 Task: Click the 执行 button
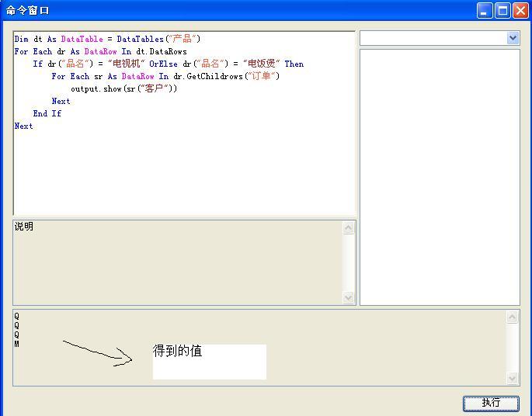tap(491, 403)
